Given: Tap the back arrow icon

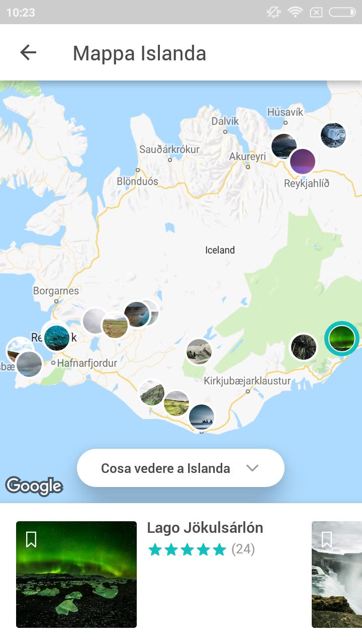Looking at the screenshot, I should point(28,52).
